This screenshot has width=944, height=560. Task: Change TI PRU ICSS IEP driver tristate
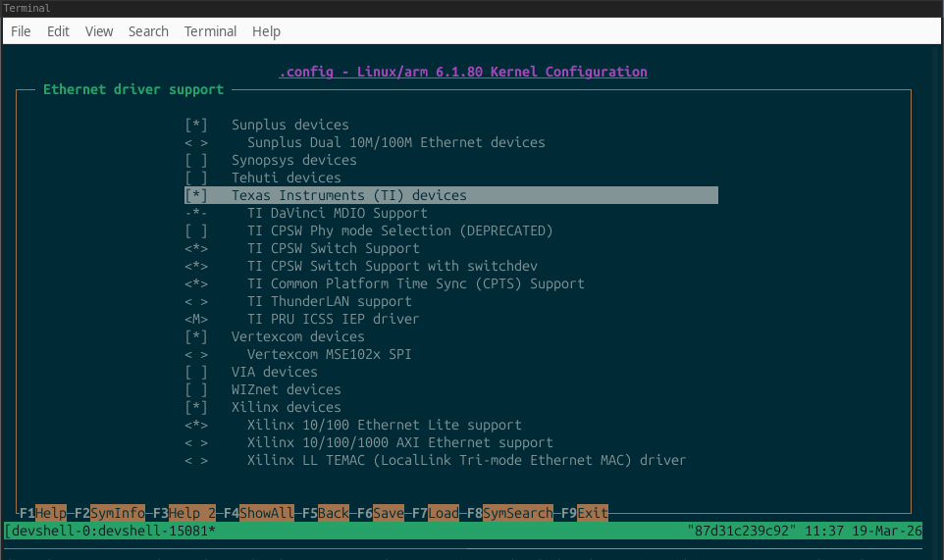(196, 320)
